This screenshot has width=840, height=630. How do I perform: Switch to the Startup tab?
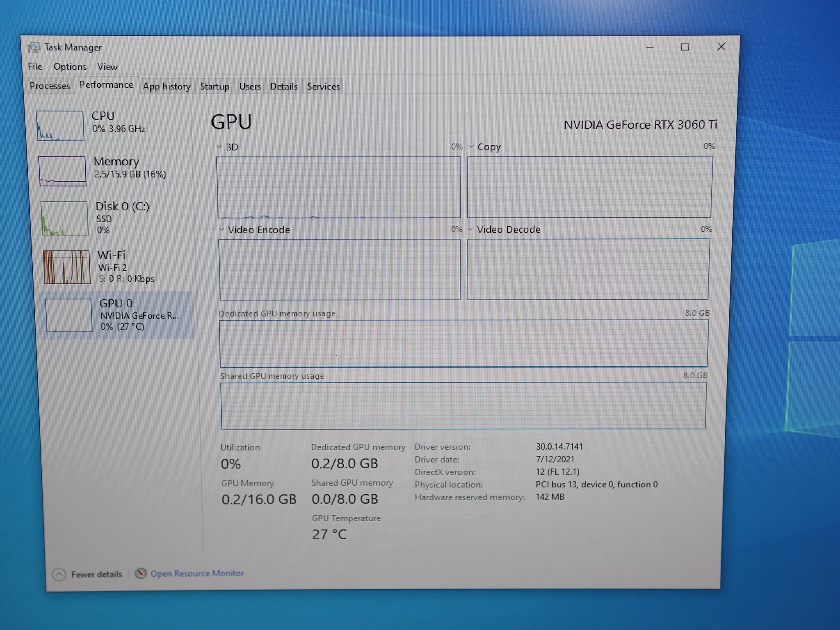(215, 86)
